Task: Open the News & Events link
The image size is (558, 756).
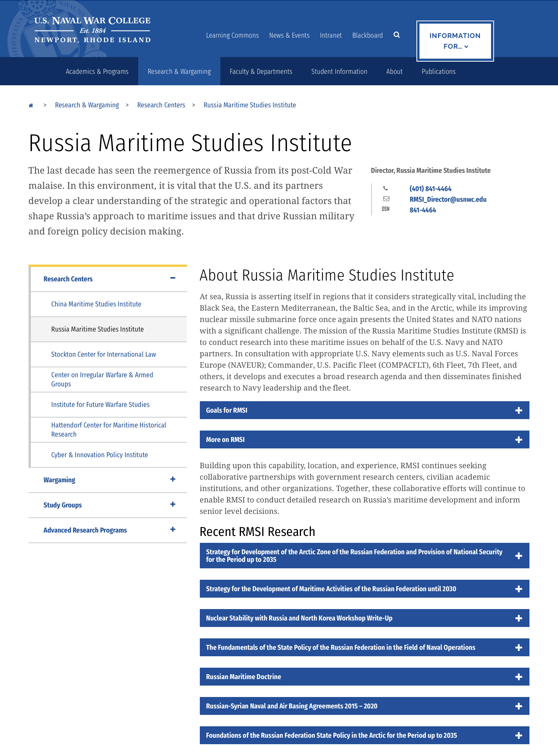Action: 289,35
